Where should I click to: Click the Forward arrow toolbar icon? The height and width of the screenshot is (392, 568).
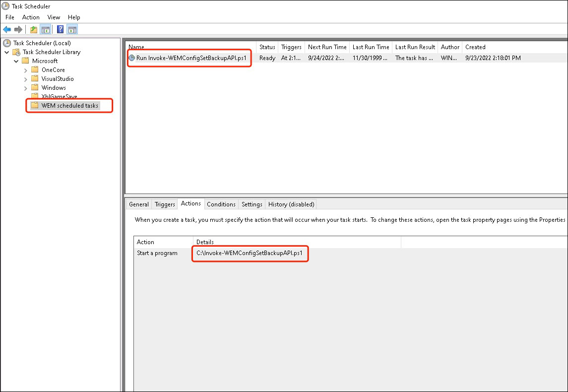pyautogui.click(x=18, y=29)
